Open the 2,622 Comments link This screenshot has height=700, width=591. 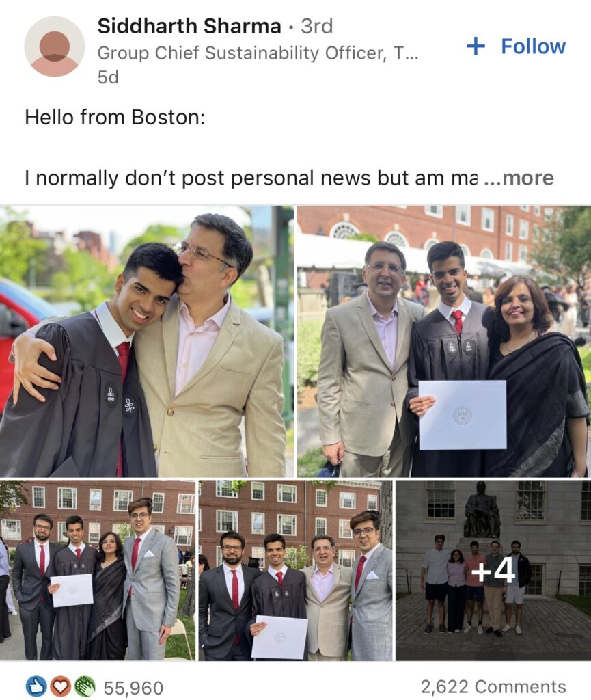tap(493, 686)
